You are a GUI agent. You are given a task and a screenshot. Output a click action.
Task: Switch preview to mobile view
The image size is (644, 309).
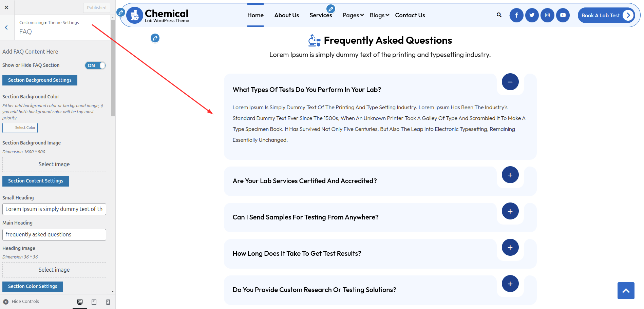click(x=108, y=302)
